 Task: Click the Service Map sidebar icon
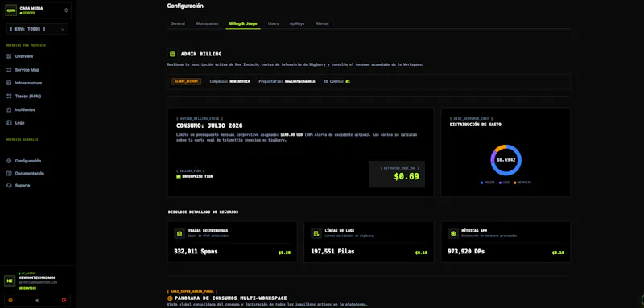point(9,70)
